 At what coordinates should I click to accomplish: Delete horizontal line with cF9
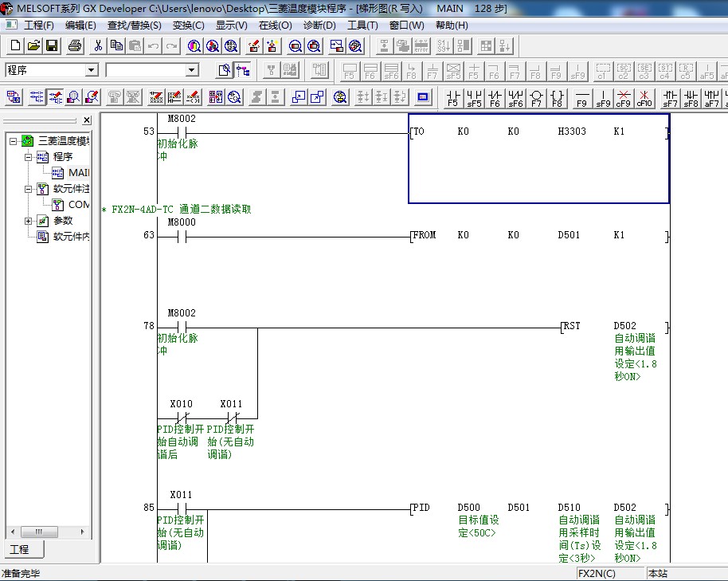(623, 98)
